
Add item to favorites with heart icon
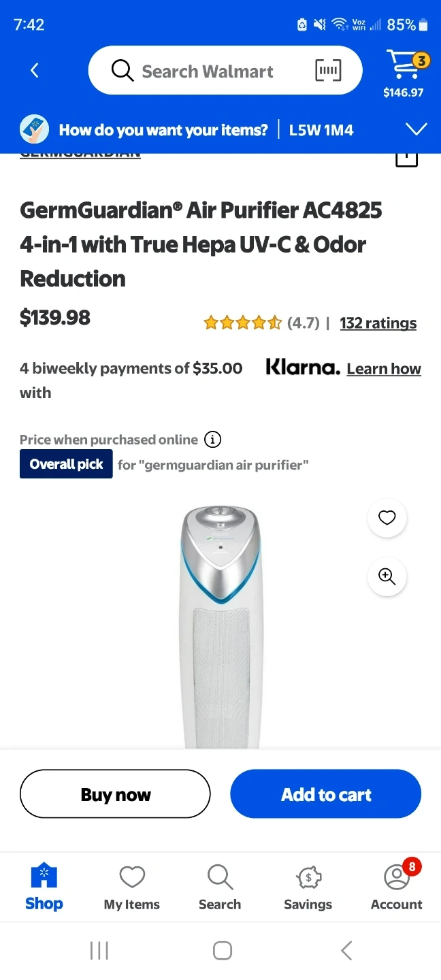point(387,518)
